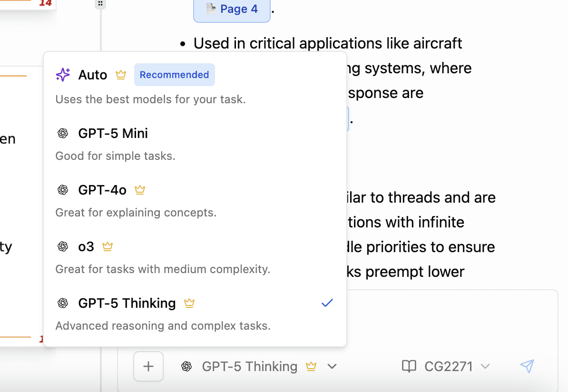568x392 pixels.
Task: Click the crown icon next to GPT-4o
Action: 140,189
